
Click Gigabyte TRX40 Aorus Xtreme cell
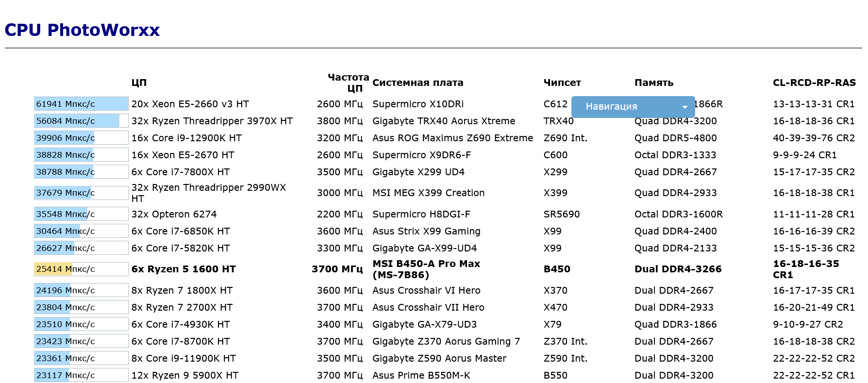444,121
